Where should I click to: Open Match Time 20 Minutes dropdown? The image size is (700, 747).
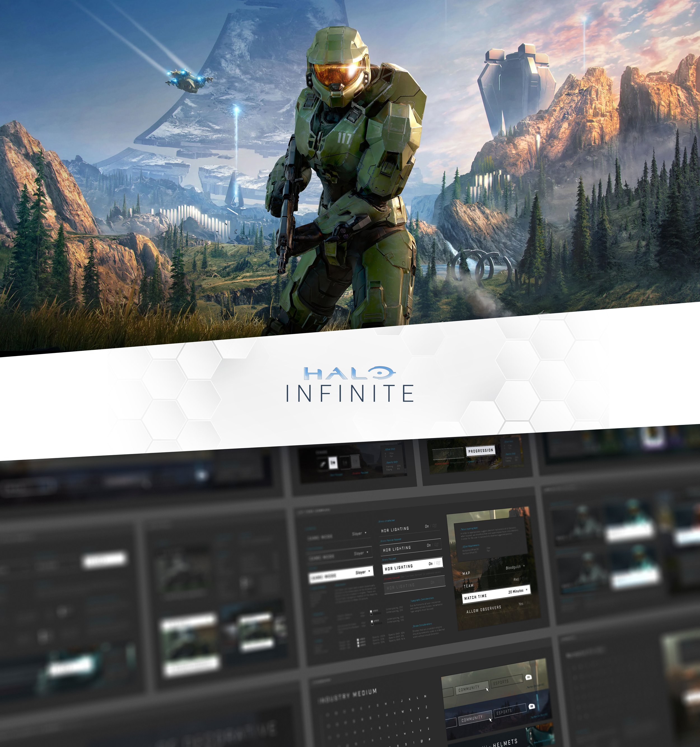point(496,594)
